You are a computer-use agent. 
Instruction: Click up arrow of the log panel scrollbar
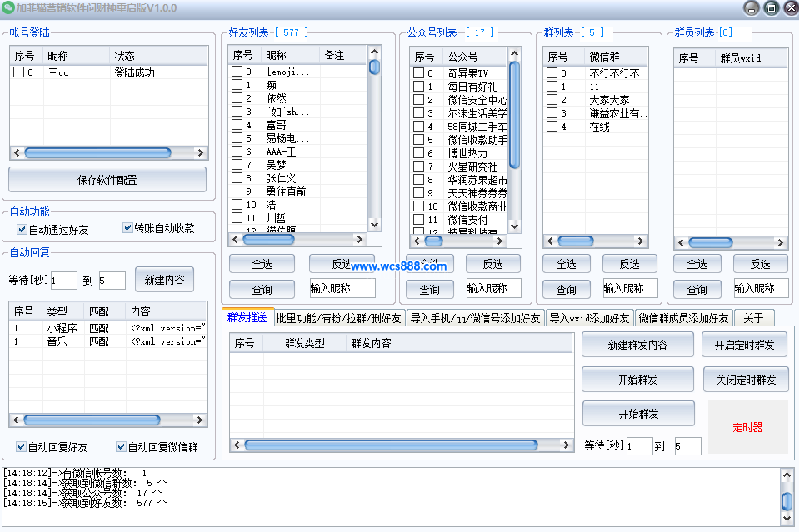tap(786, 475)
